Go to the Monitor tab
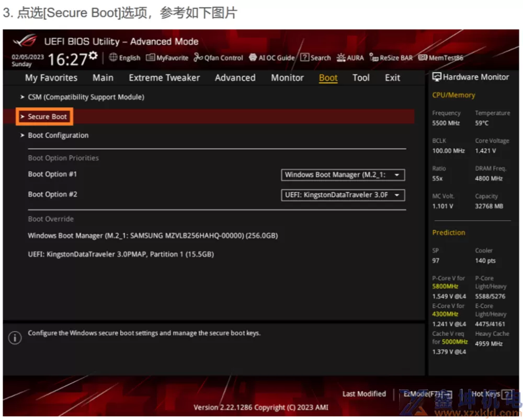 287,78
